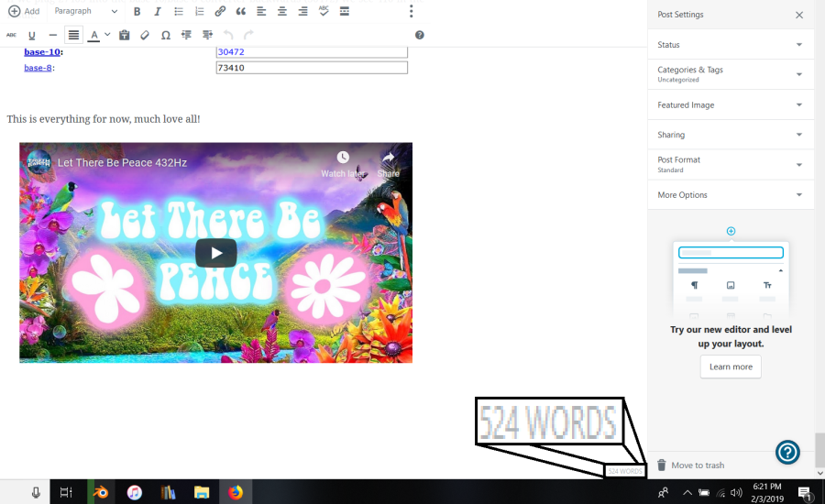Toggle paste as text clipboard button
Image resolution: width=825 pixels, height=504 pixels.
(125, 35)
